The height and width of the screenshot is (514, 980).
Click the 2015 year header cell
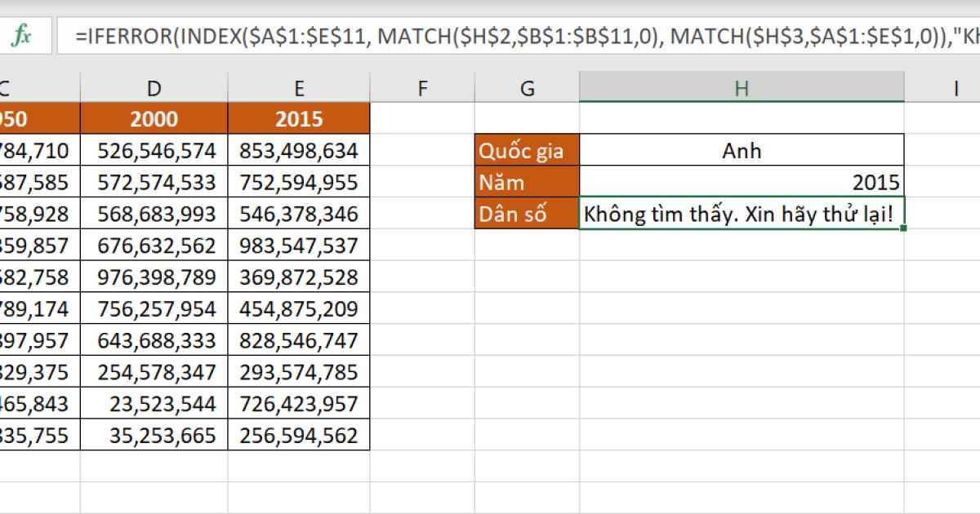pyautogui.click(x=299, y=119)
